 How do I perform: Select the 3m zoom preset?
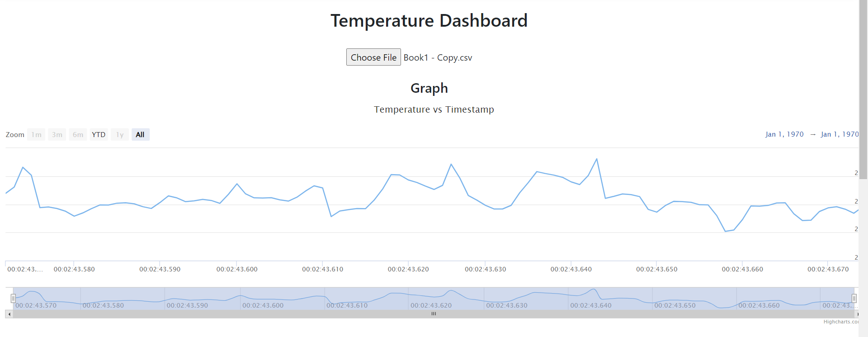point(57,134)
